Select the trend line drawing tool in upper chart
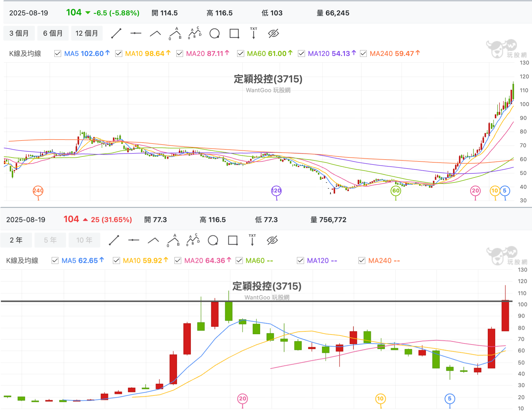The height and width of the screenshot is (412, 532). coord(116,33)
